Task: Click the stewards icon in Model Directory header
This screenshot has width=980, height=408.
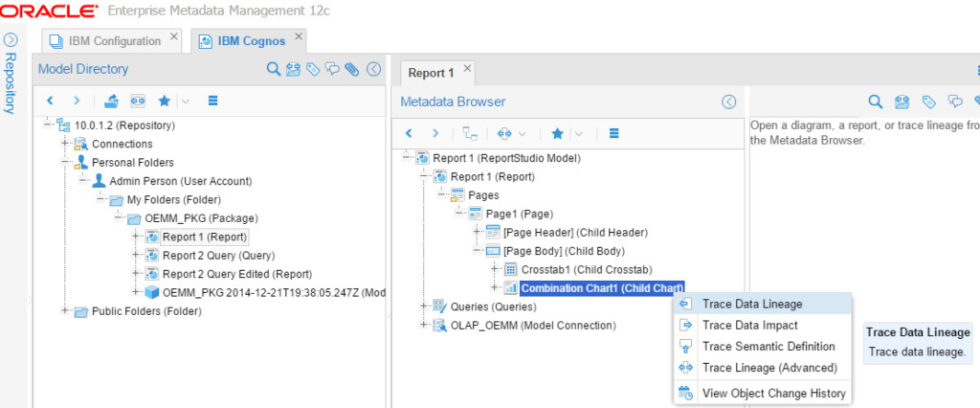Action: 293,69
